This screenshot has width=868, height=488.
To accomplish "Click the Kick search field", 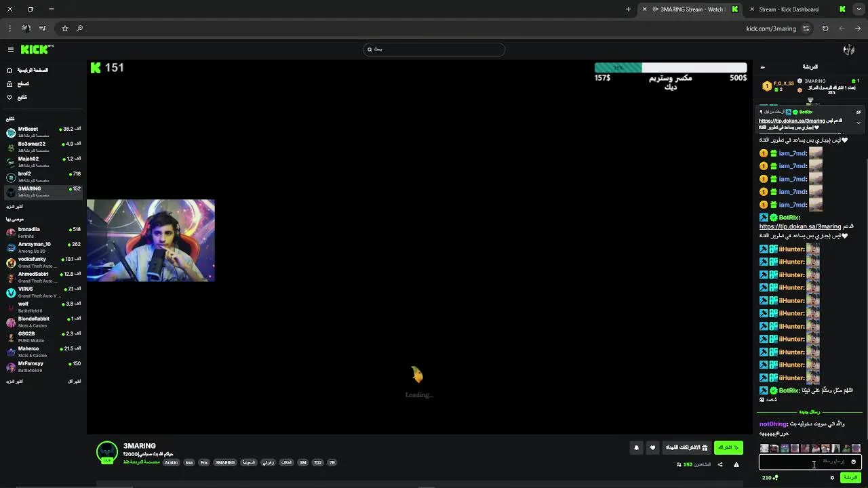I will pyautogui.click(x=434, y=49).
